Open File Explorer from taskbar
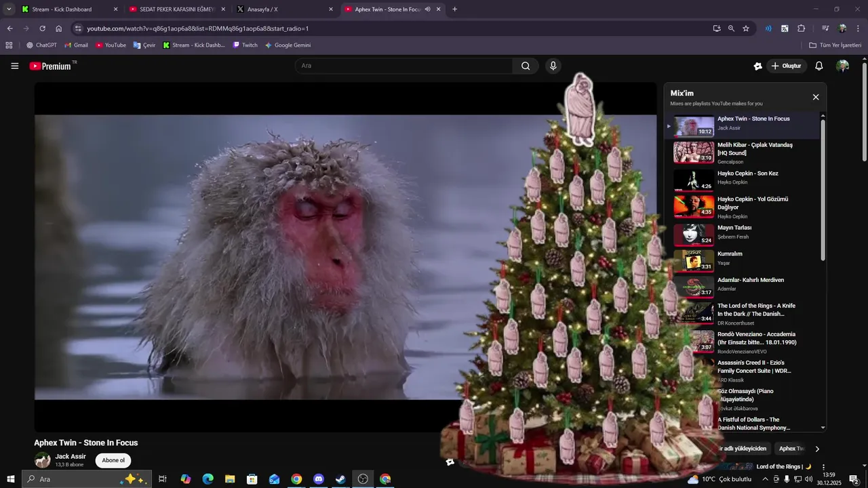868x488 pixels. coord(230,479)
